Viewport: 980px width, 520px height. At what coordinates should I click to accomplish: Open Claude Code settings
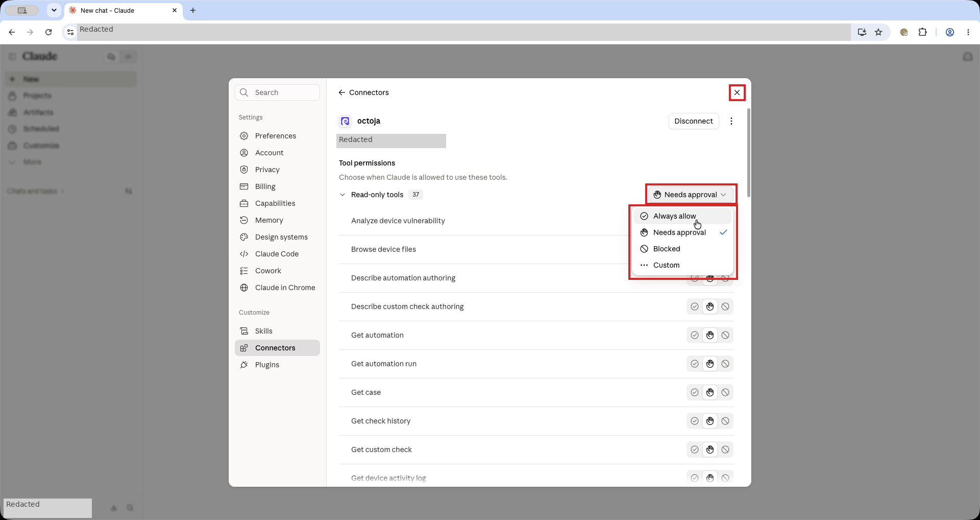(x=277, y=254)
